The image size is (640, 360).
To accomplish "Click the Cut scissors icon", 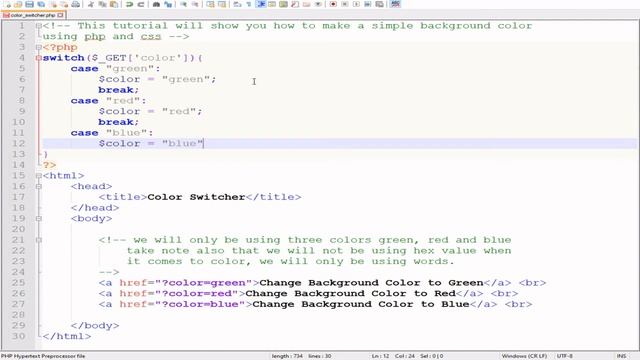I will (x=90, y=4).
